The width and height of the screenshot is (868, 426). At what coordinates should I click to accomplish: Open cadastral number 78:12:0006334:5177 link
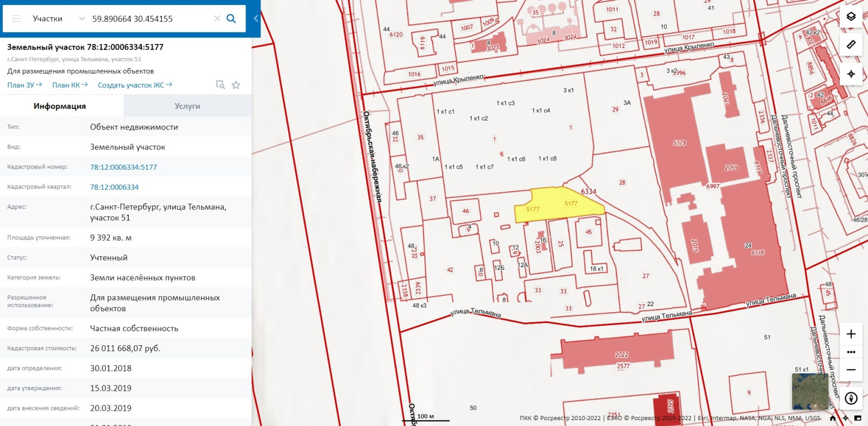(x=123, y=167)
